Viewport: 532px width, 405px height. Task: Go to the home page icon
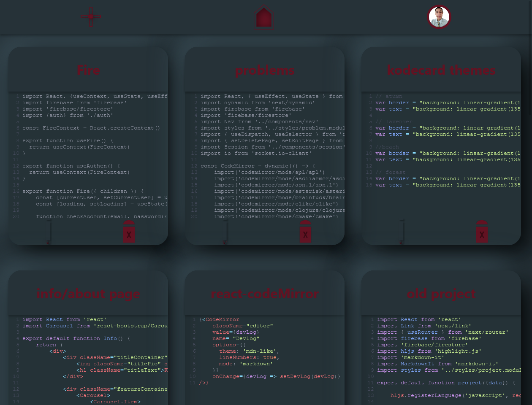click(x=264, y=17)
